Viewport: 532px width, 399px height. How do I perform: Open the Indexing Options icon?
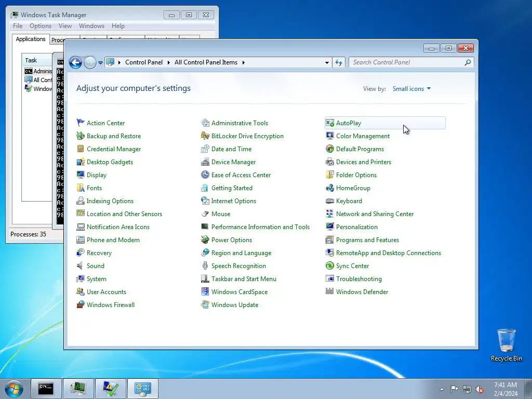click(81, 201)
